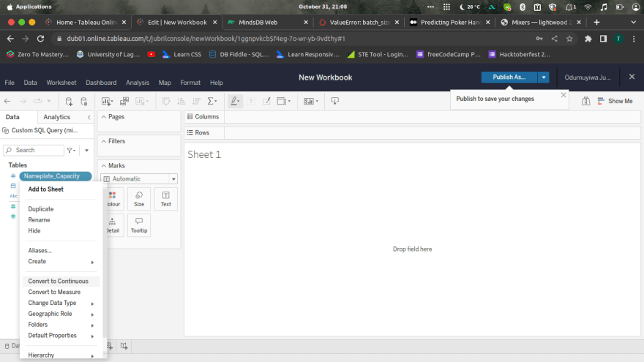Image resolution: width=644 pixels, height=362 pixels.
Task: Click the Duplicate sheet toolbar icon
Action: [x=124, y=101]
